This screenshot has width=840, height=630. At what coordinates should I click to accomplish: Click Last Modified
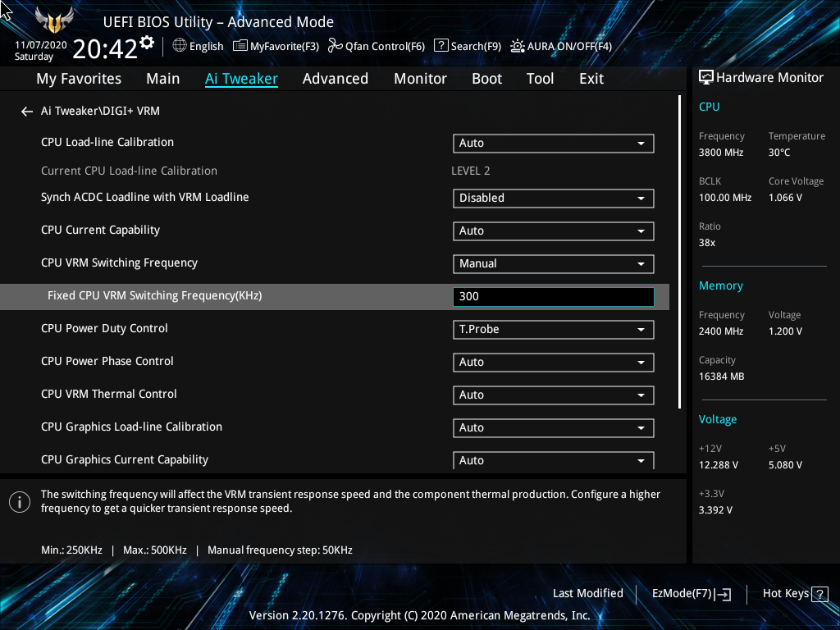point(587,593)
